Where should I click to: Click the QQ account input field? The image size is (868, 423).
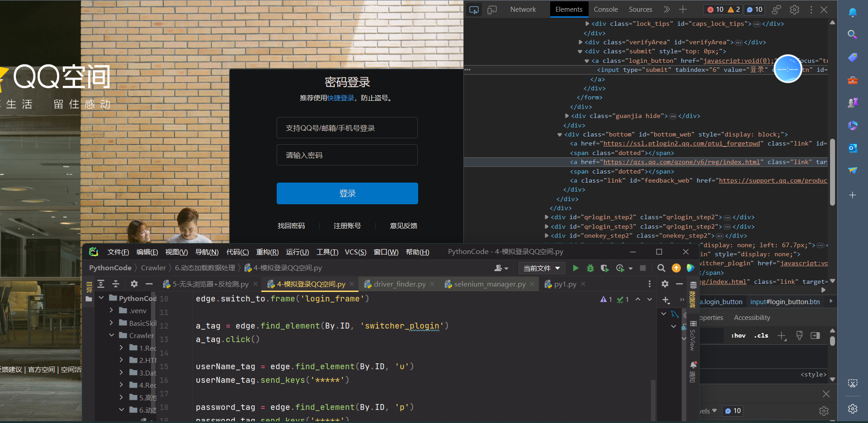pos(347,128)
